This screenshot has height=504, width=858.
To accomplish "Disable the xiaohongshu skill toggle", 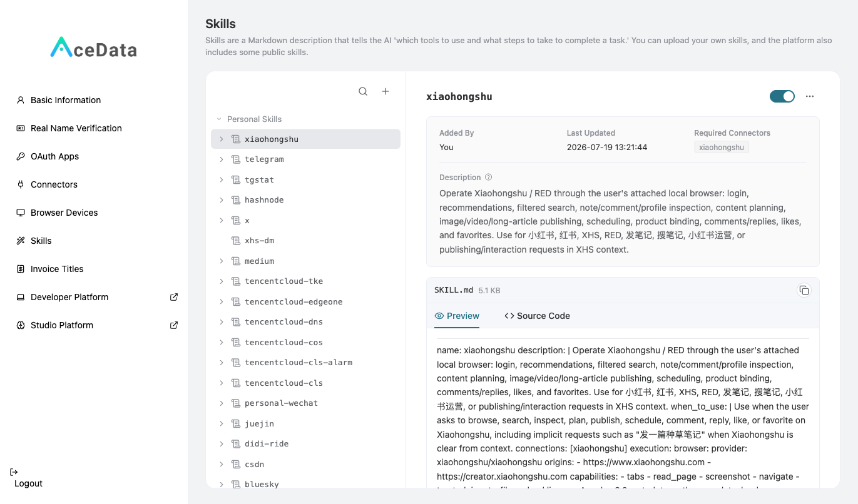I will (x=782, y=96).
